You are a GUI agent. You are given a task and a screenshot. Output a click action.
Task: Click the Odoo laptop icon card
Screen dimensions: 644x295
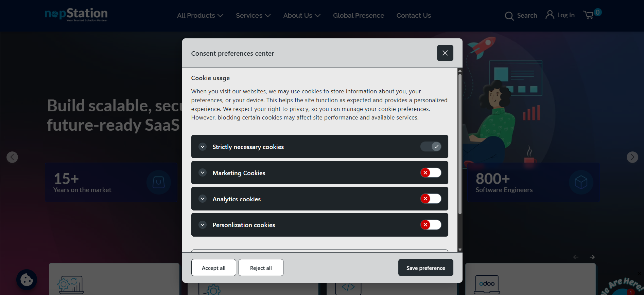coord(487,284)
